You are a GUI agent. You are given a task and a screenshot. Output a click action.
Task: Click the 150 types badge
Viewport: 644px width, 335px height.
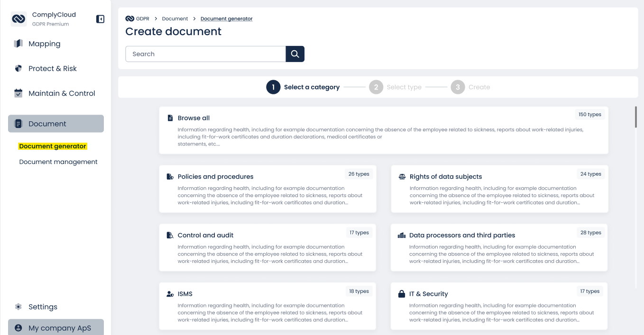[590, 115]
